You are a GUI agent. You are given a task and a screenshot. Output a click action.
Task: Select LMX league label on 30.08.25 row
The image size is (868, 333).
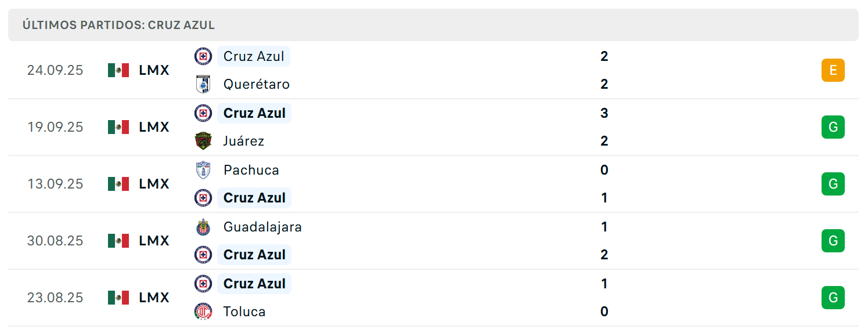[x=154, y=241]
